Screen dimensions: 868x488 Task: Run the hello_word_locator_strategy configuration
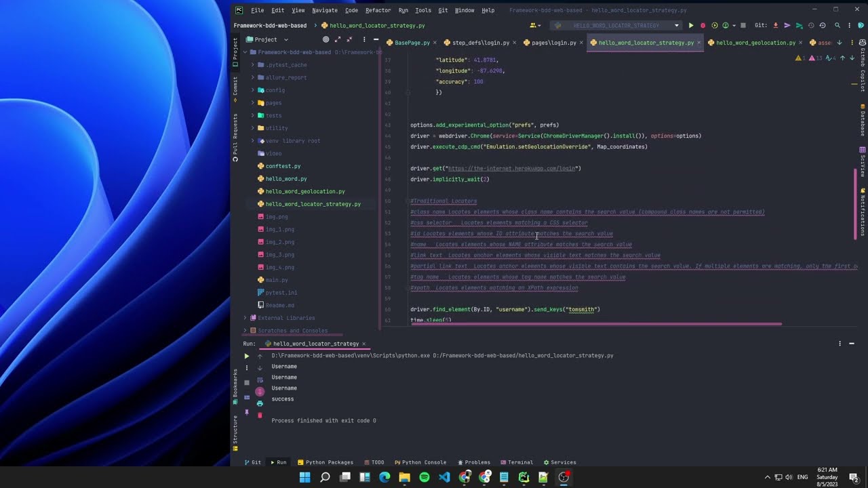click(x=691, y=25)
